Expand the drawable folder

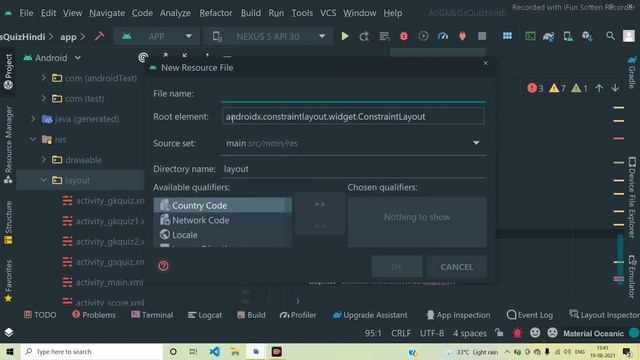[x=43, y=159]
